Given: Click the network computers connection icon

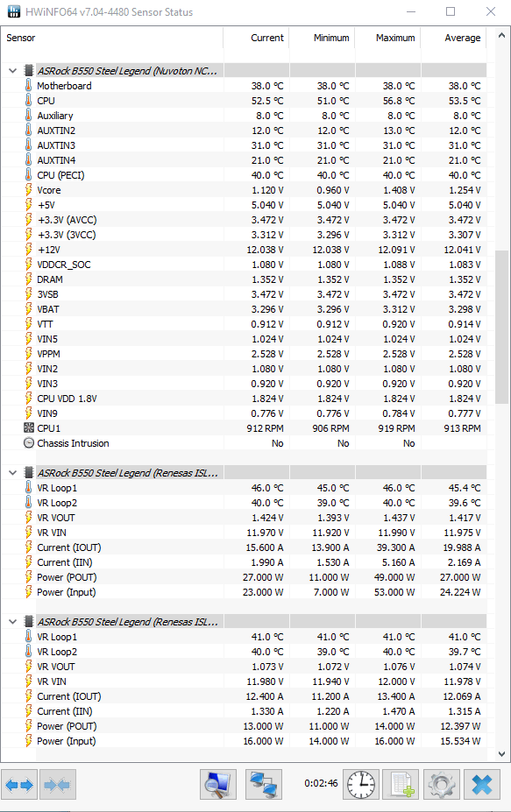Looking at the screenshot, I should point(264,784).
